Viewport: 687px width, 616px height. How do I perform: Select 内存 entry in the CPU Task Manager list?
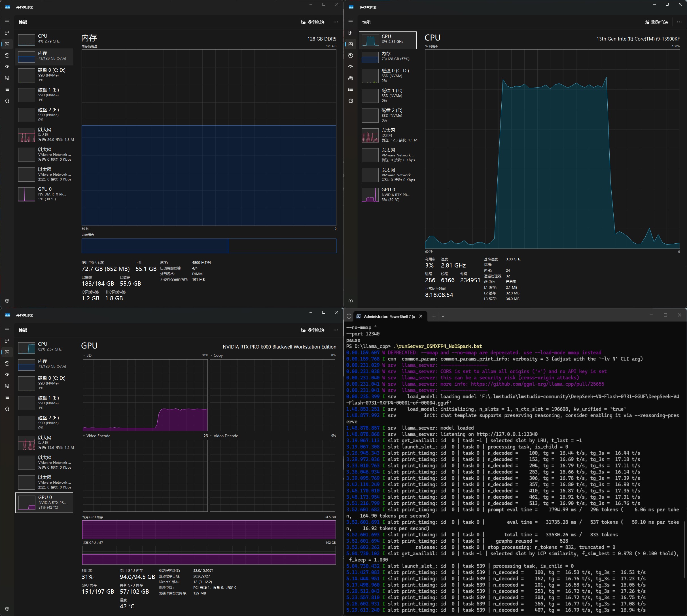388,57
